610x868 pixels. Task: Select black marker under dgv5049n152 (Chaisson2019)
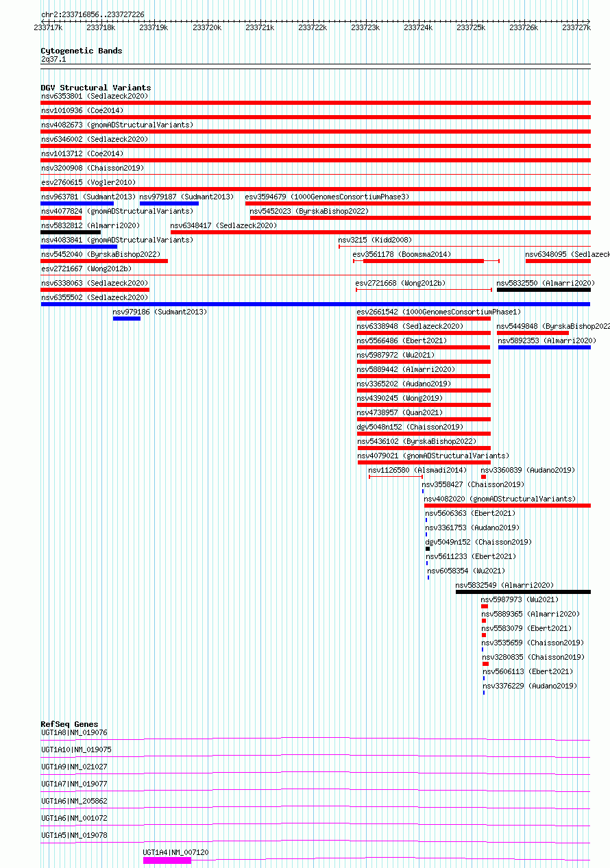pyautogui.click(x=428, y=548)
